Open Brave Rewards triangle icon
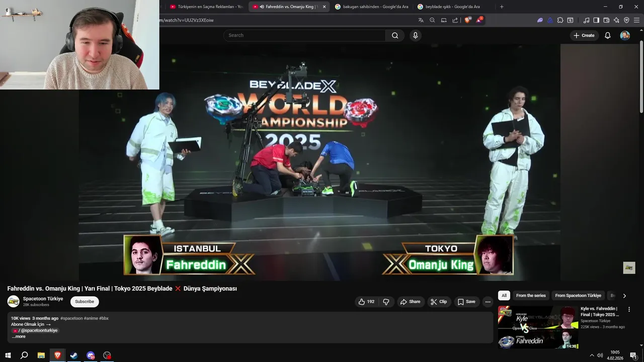Viewport: 644px width, 362px height. pyautogui.click(x=479, y=20)
